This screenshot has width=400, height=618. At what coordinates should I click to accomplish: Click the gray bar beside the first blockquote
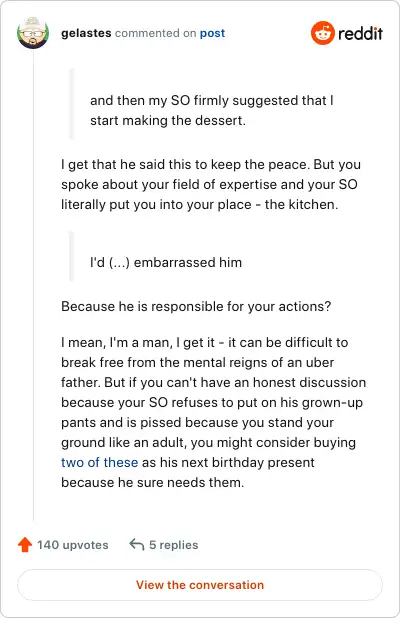pos(71,104)
